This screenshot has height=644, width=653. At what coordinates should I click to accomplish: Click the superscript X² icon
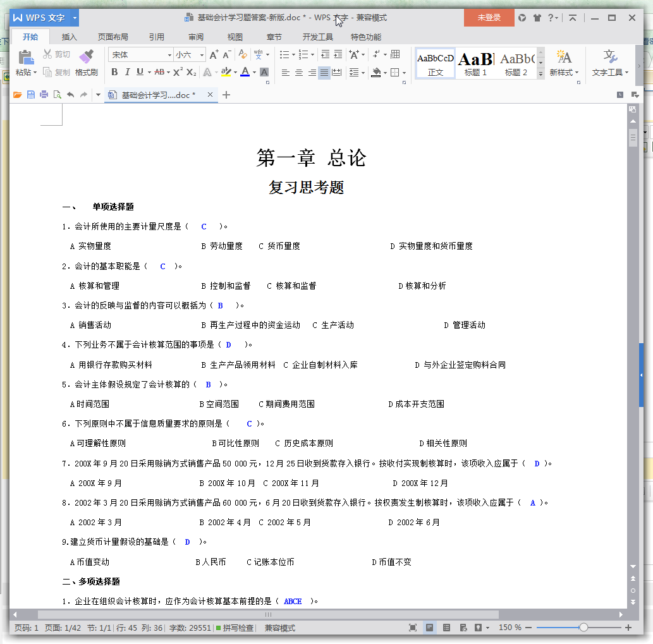(178, 72)
